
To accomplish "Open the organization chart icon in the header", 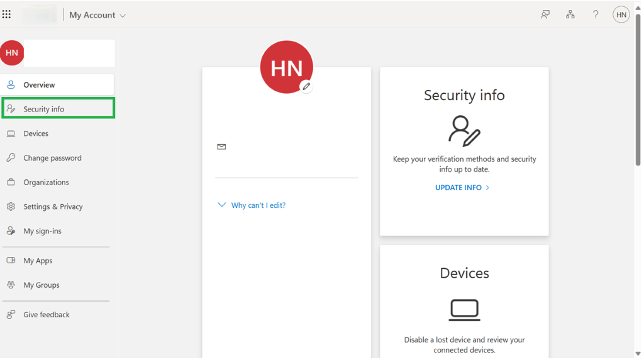I will tap(570, 15).
